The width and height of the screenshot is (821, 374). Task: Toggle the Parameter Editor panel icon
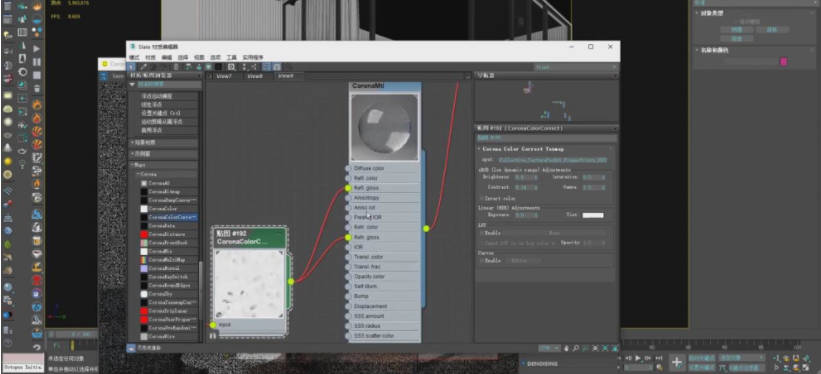pyautogui.click(x=276, y=67)
